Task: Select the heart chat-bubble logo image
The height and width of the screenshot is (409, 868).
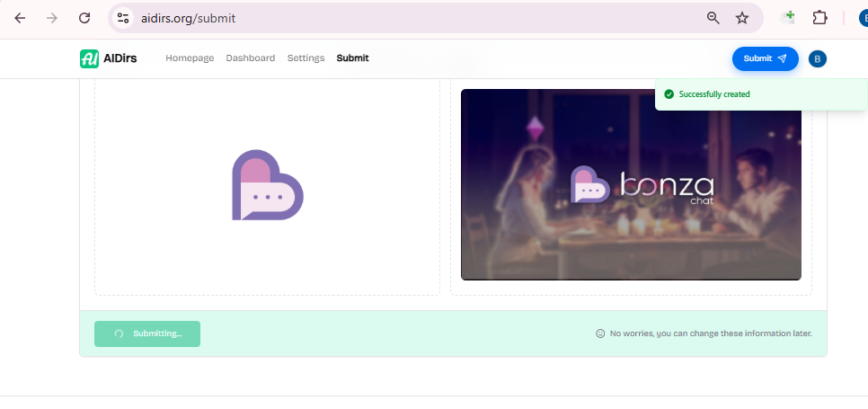Action: pos(267,185)
